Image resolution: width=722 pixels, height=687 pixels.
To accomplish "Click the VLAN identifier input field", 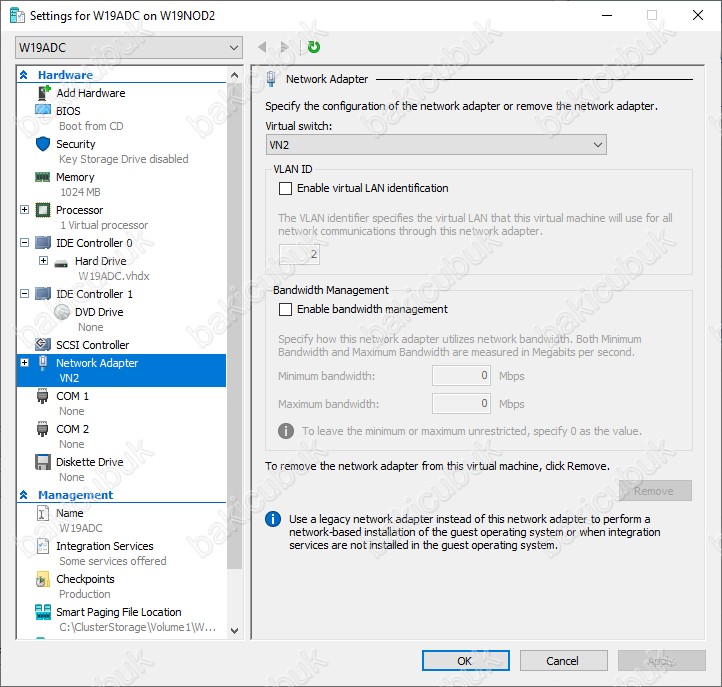I will tap(299, 254).
